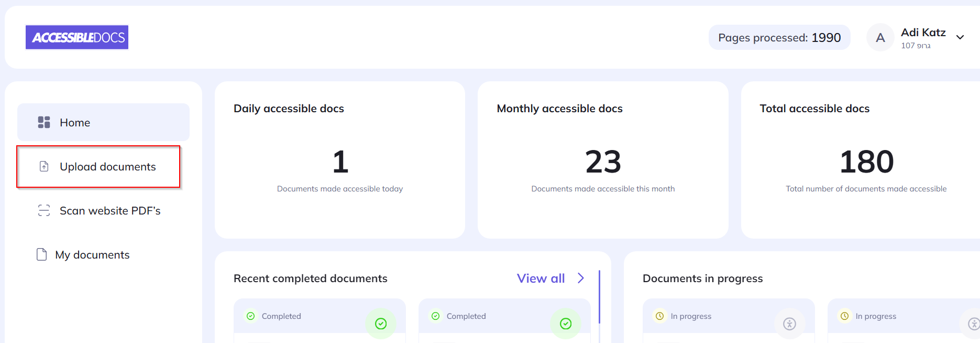Click the clock icon on first In progress card
This screenshot has width=980, height=343.
pos(660,316)
